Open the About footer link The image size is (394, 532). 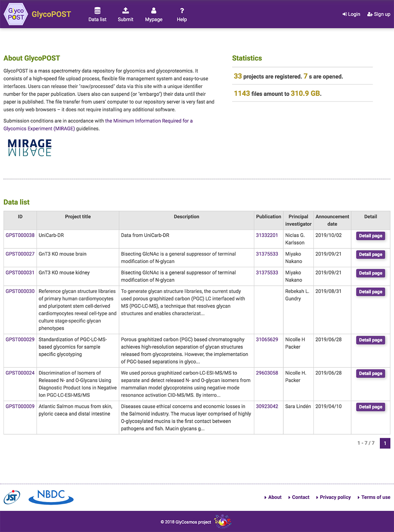pyautogui.click(x=273, y=497)
